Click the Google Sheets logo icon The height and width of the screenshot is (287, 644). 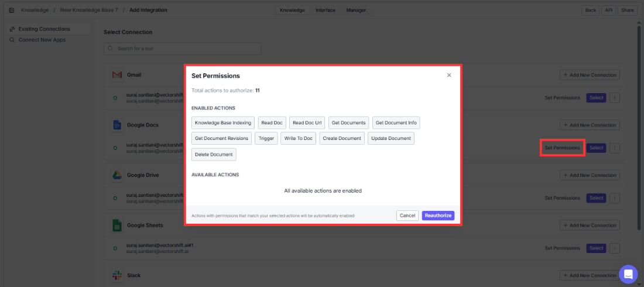click(117, 225)
